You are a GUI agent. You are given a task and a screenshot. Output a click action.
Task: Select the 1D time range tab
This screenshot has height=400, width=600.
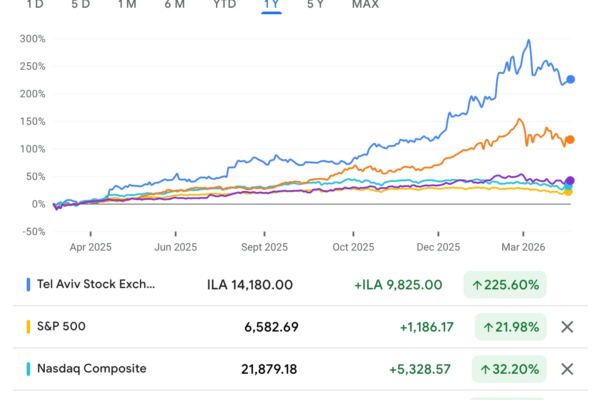point(35,5)
